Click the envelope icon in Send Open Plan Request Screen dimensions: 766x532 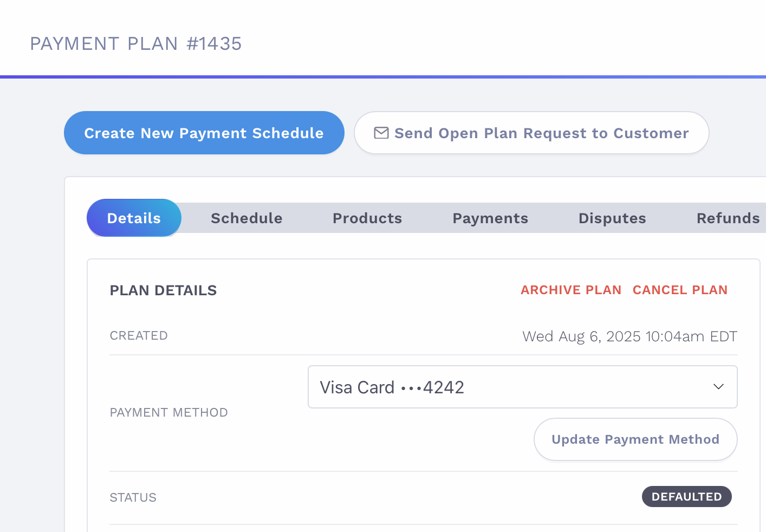click(x=381, y=133)
